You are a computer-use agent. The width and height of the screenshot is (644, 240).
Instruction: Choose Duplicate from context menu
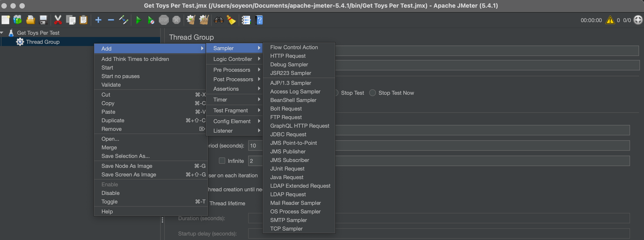(150, 120)
